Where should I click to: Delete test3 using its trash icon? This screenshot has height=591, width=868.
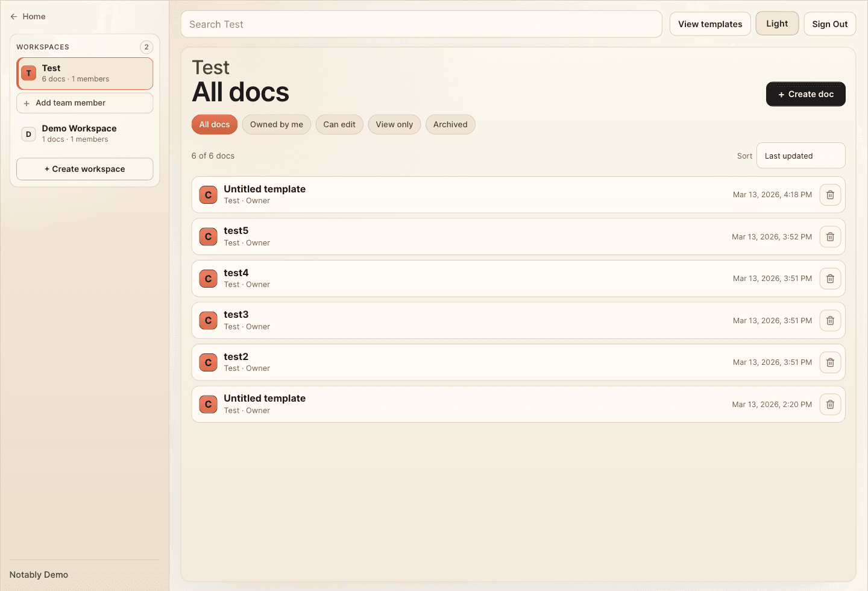click(x=830, y=320)
